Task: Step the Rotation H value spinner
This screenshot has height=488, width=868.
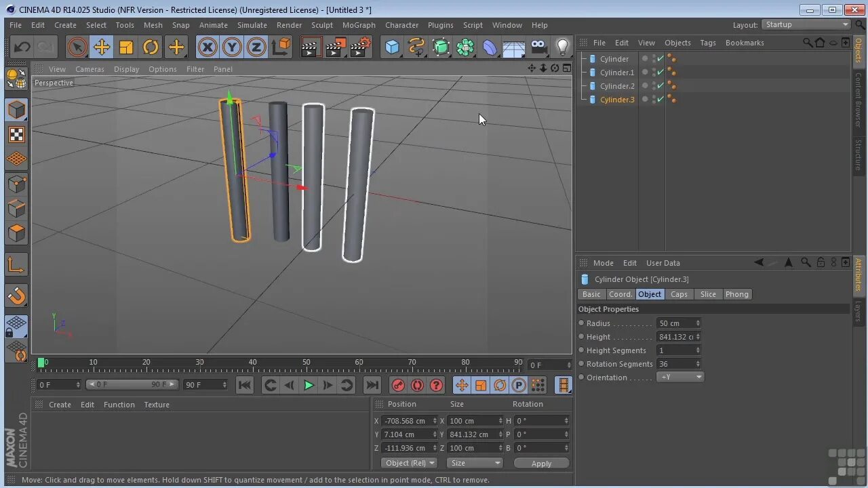Action: click(x=566, y=421)
